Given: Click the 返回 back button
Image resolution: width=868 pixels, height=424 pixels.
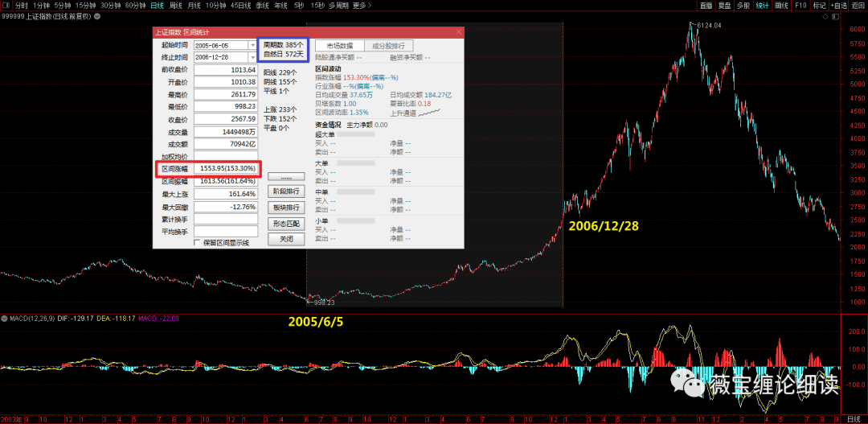Looking at the screenshot, I should click(x=858, y=5).
